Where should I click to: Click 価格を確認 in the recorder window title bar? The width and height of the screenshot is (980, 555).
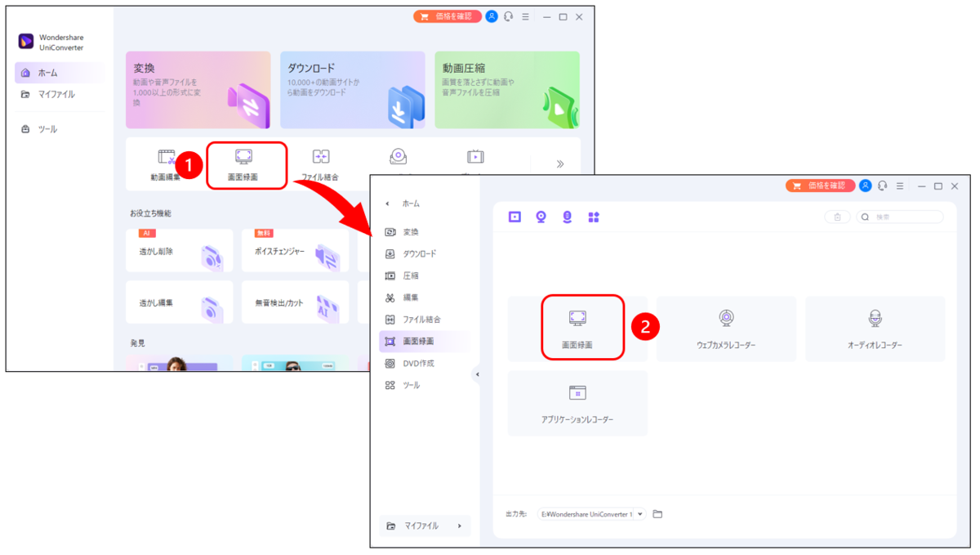click(x=820, y=186)
